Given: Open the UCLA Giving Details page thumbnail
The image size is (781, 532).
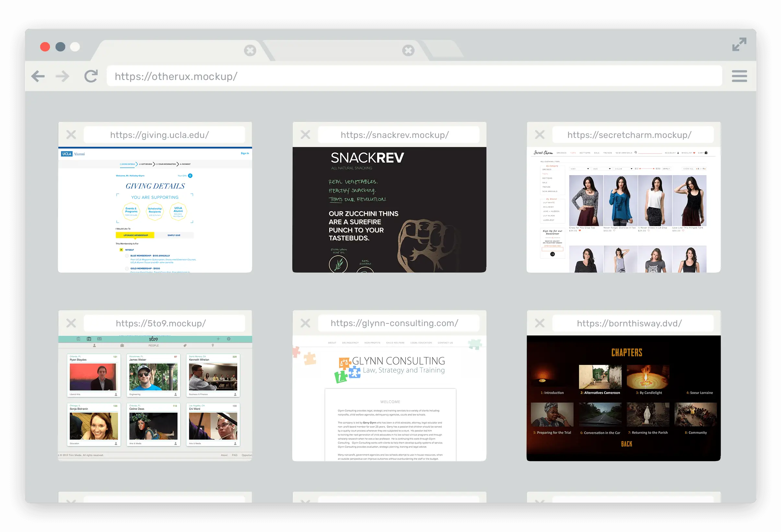Looking at the screenshot, I should click(155, 209).
